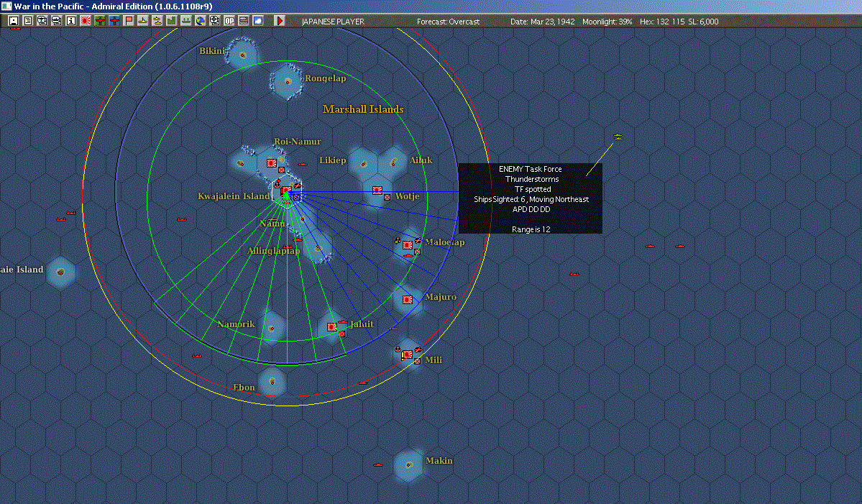The image size is (862, 504).
Task: Open the cloud weather toolbar icon
Action: click(257, 21)
